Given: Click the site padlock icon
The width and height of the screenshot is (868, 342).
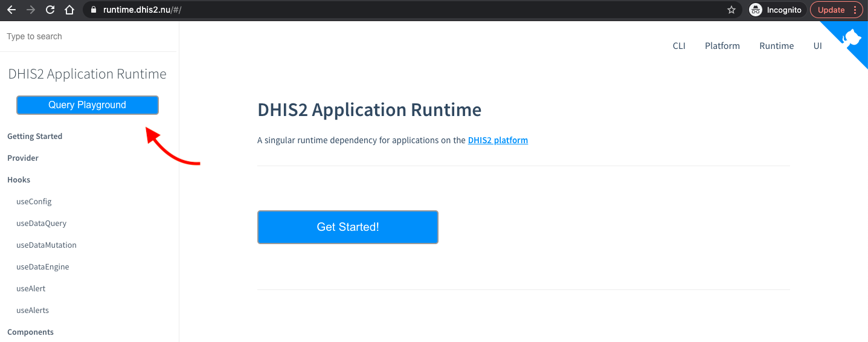Looking at the screenshot, I should click(93, 10).
